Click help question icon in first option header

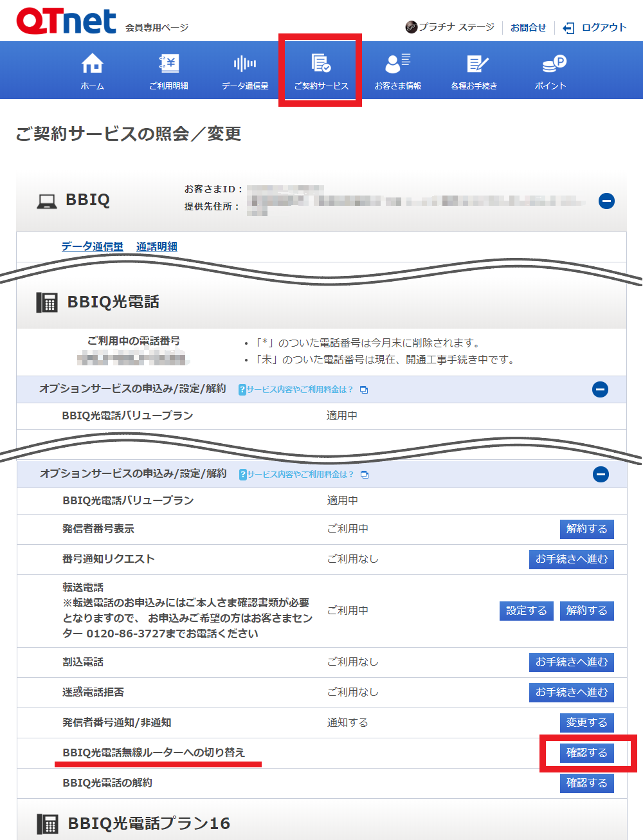(x=242, y=390)
